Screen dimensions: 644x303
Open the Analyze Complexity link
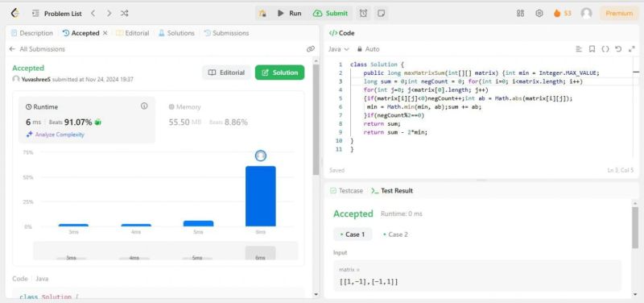(x=55, y=135)
